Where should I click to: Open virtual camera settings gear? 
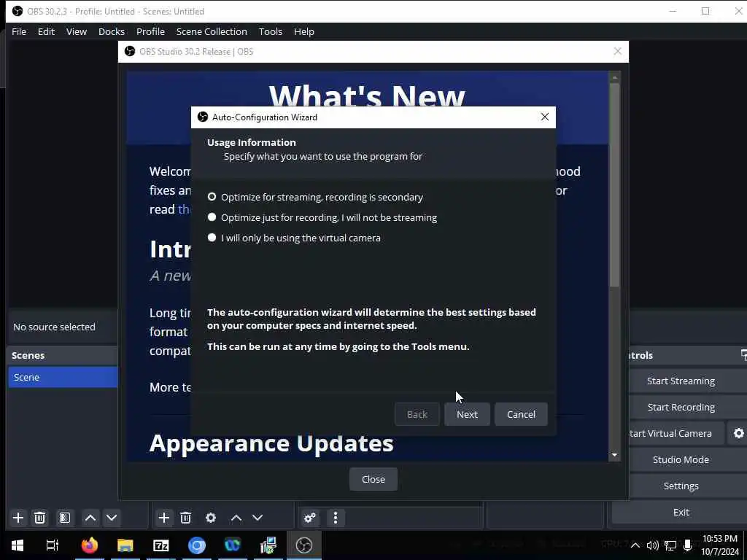(x=738, y=433)
